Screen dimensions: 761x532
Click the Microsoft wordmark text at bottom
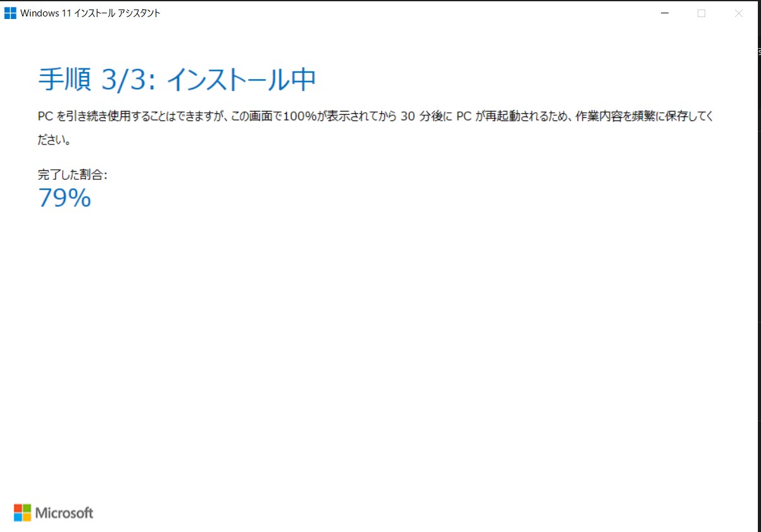(x=65, y=513)
